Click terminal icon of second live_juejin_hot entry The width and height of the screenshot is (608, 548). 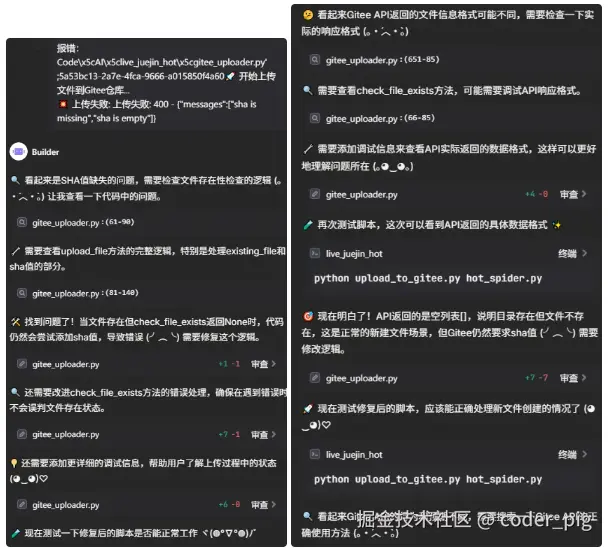click(x=315, y=455)
